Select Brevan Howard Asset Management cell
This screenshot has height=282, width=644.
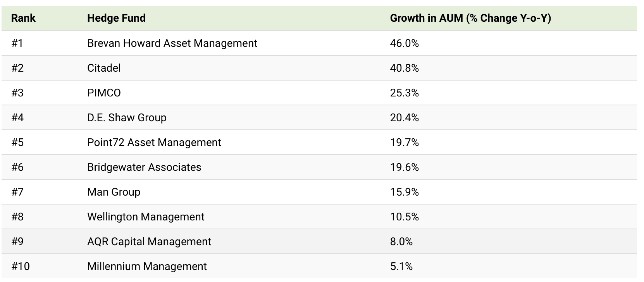pos(172,43)
